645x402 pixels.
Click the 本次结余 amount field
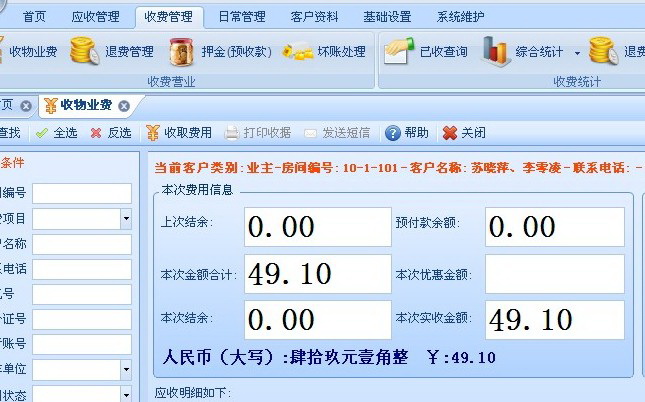318,320
